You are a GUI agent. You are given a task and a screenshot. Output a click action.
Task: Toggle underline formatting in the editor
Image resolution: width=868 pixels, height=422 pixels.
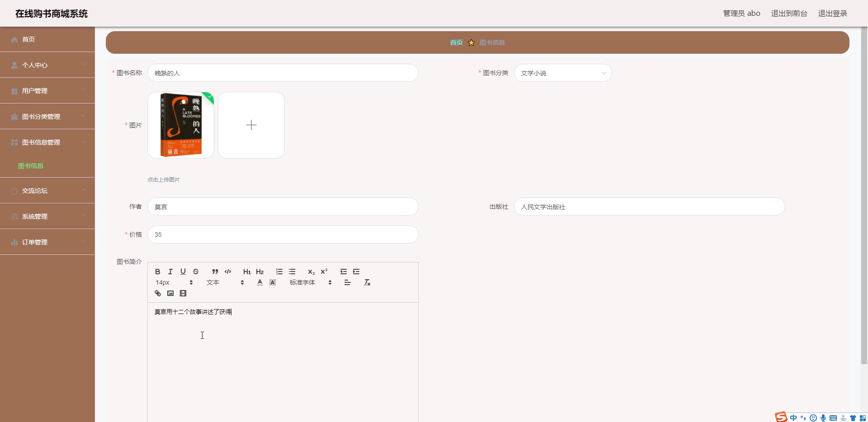click(183, 272)
